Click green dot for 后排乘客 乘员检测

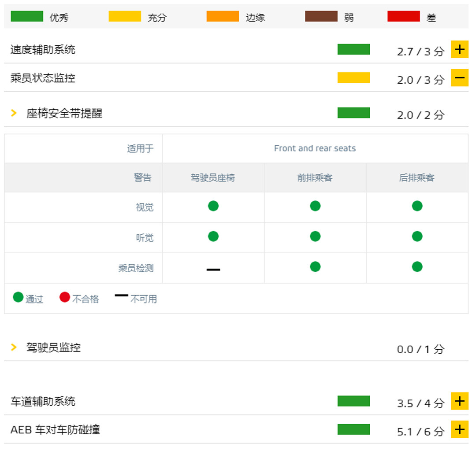(x=417, y=266)
